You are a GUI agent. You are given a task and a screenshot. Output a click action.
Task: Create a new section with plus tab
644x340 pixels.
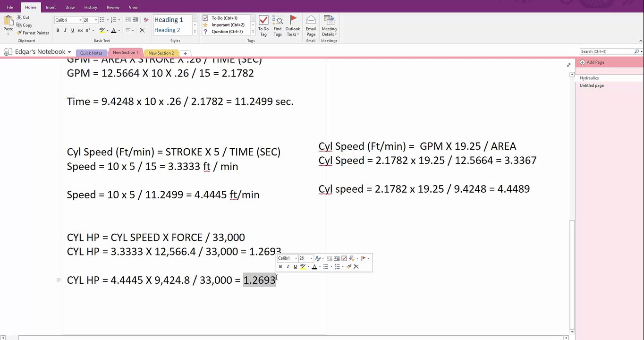tap(185, 53)
